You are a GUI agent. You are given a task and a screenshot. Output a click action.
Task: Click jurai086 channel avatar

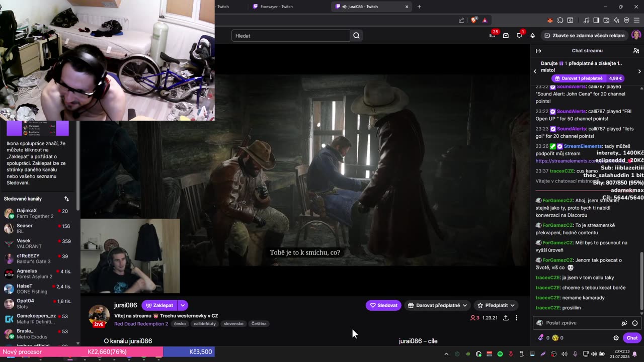(x=99, y=315)
